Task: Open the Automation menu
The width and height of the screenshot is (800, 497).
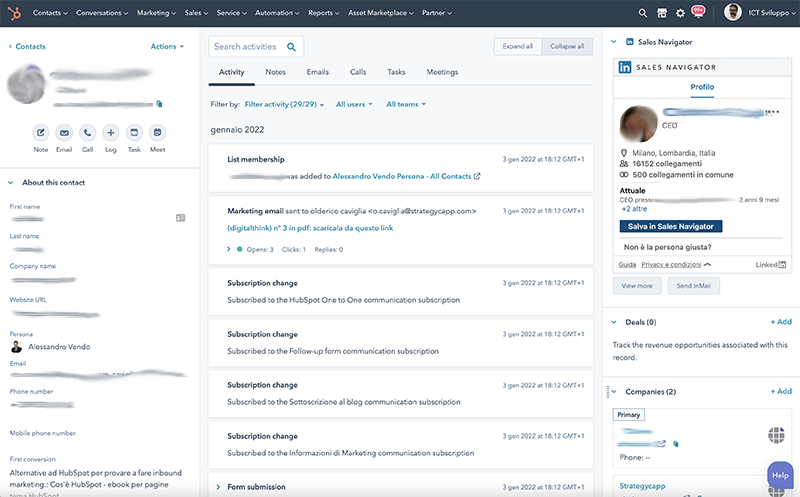Action: (x=277, y=13)
